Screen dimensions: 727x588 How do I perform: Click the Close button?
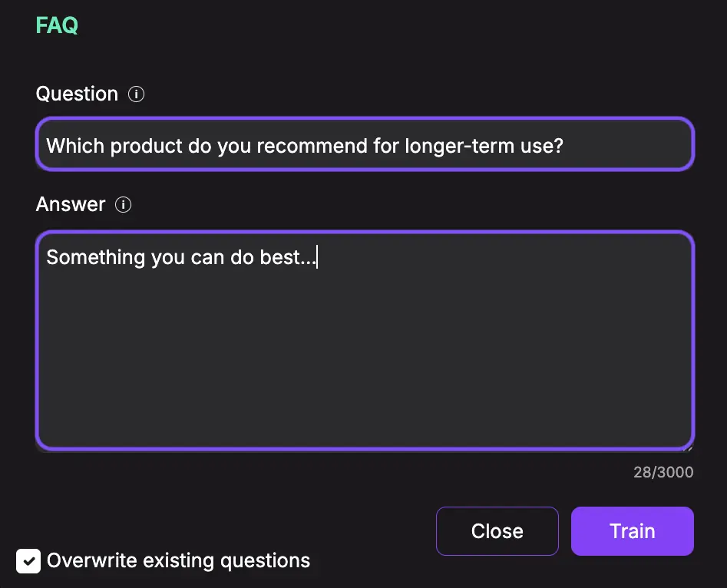[x=497, y=531]
